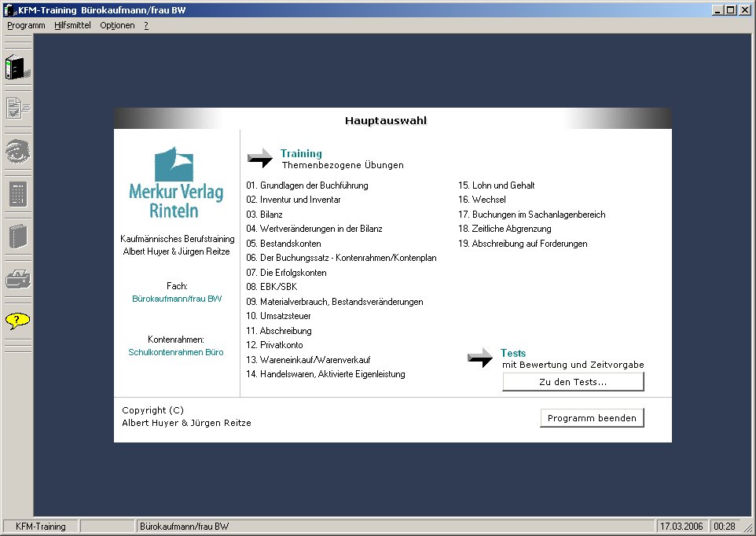
Task: Click the printer icon in sidebar
Action: tap(18, 278)
